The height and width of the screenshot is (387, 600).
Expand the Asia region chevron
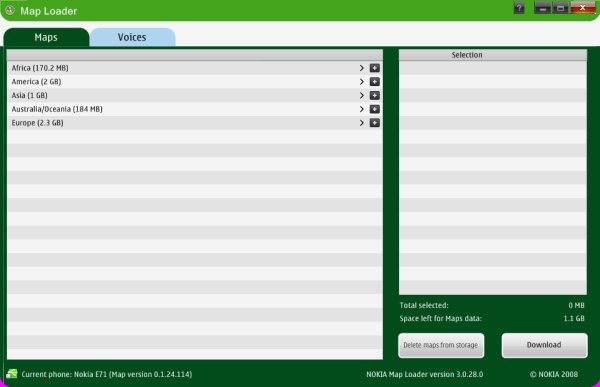(362, 96)
